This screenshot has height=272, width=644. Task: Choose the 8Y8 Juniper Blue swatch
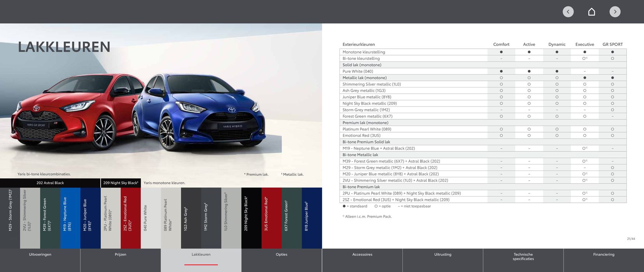click(311, 218)
